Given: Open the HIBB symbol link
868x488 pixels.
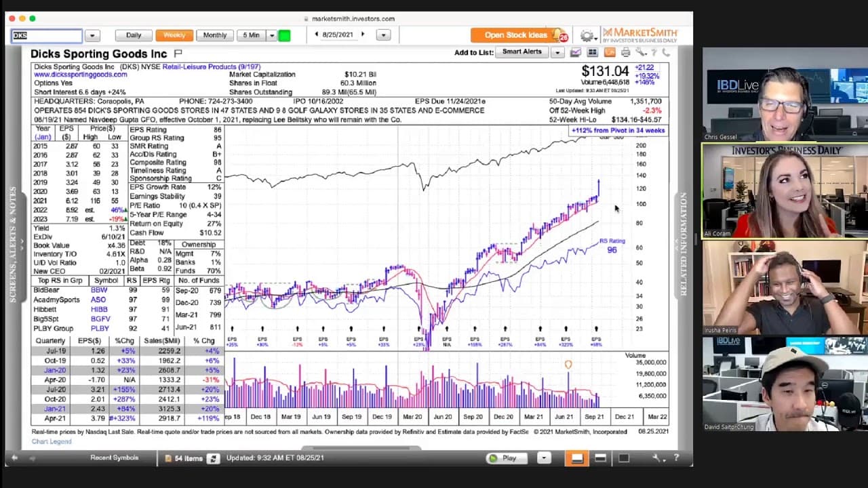Looking at the screenshot, I should [x=100, y=309].
